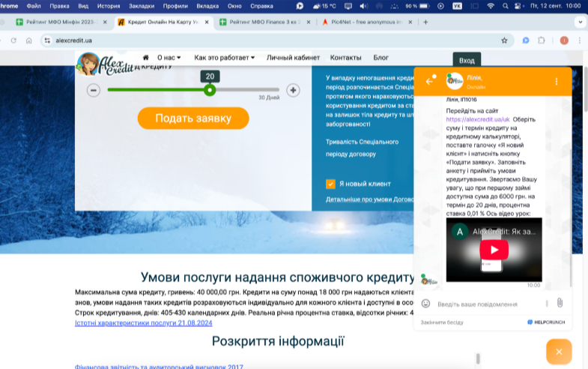Click the Умови послуги надання споживчого кредиту heading
Viewport: 588px width, 369px height.
(x=277, y=277)
